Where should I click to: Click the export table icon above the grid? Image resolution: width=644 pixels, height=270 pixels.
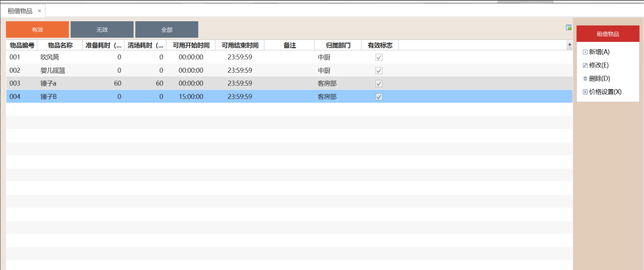(x=568, y=28)
